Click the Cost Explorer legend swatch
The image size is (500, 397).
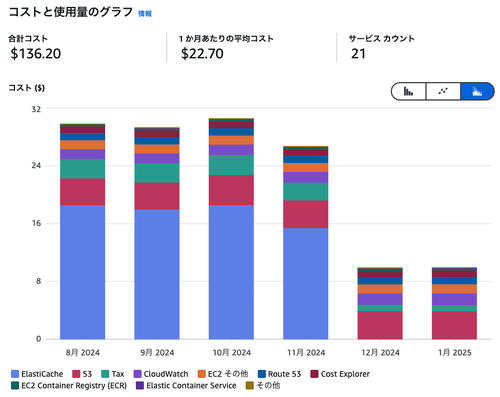pyautogui.click(x=314, y=374)
